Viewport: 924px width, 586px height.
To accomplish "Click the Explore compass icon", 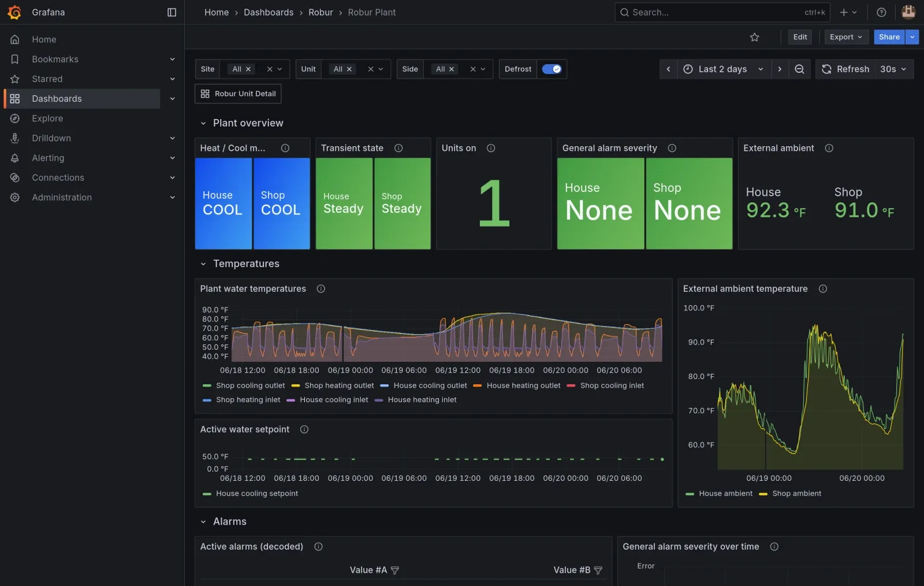I will (15, 118).
